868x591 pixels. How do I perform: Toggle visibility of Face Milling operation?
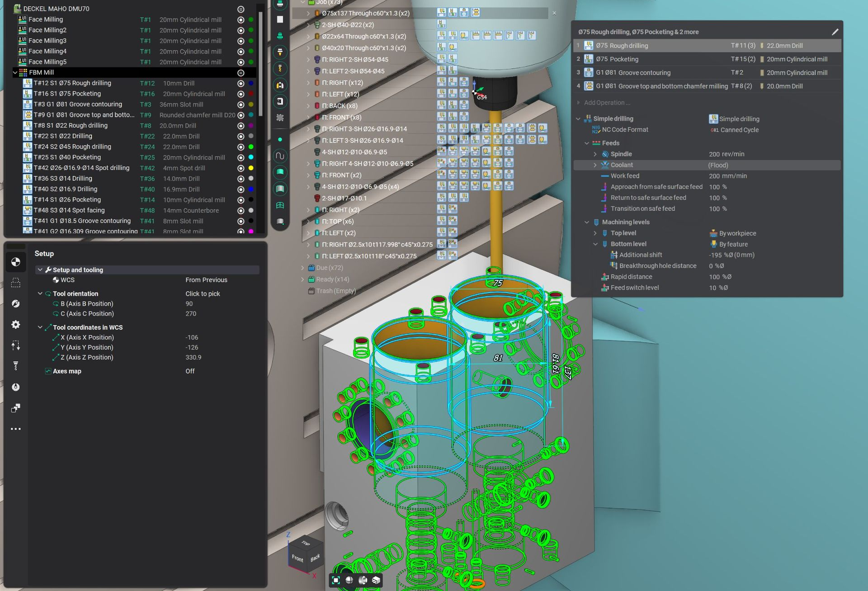coord(241,19)
